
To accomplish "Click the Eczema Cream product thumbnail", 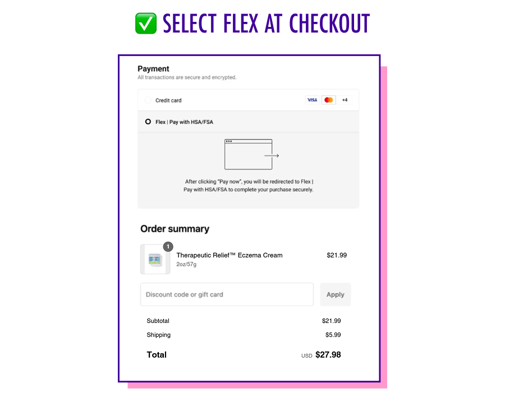I will coord(155,259).
